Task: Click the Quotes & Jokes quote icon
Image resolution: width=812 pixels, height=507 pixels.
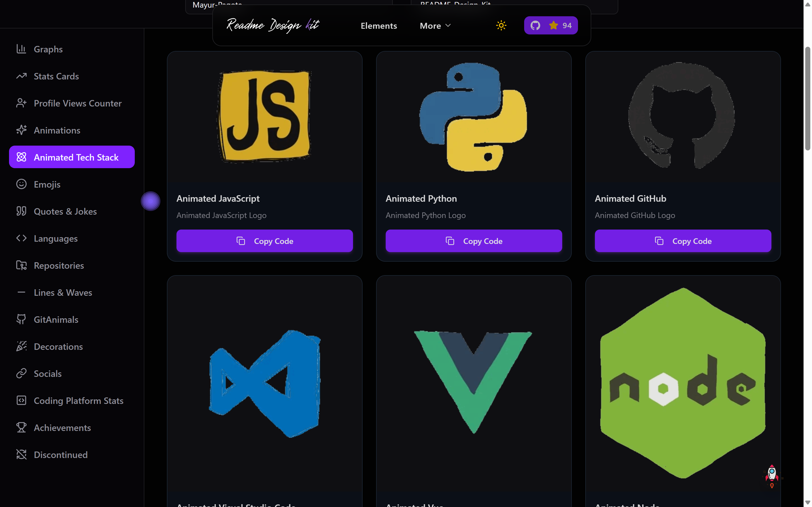Action: tap(21, 211)
